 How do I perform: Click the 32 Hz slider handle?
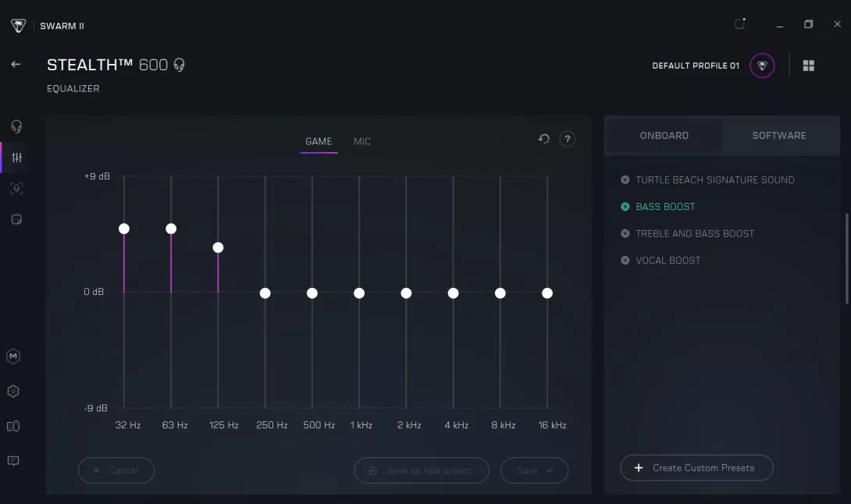click(124, 229)
